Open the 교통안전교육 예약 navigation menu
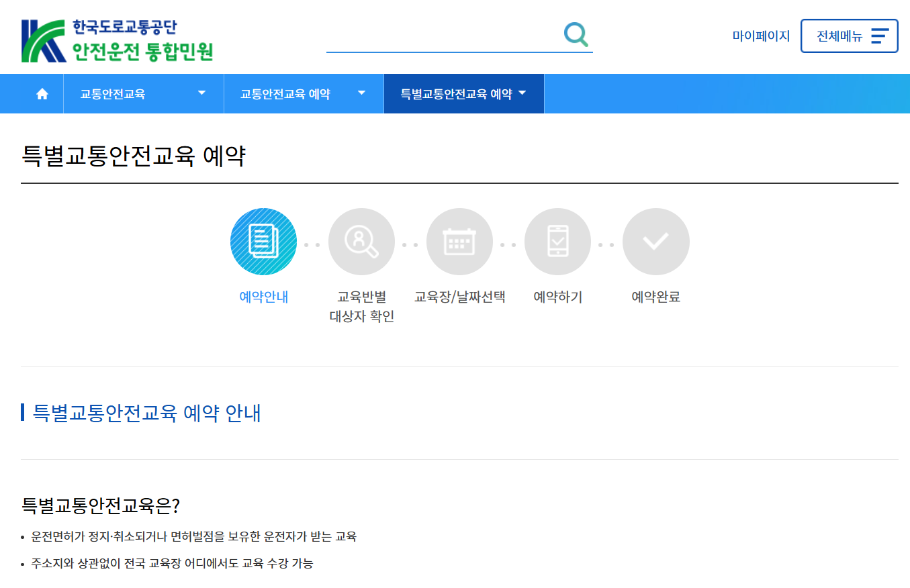 tap(304, 94)
